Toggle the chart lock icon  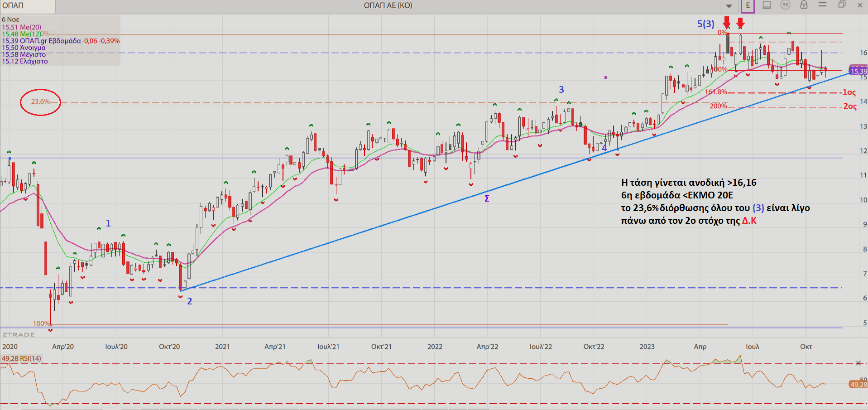(x=804, y=5)
